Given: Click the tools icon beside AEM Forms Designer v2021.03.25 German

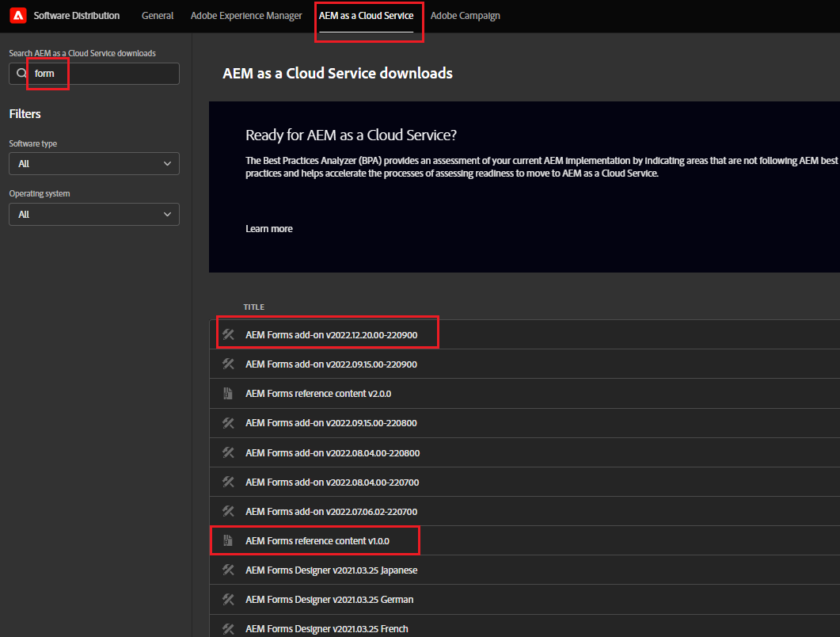Looking at the screenshot, I should pyautogui.click(x=228, y=599).
